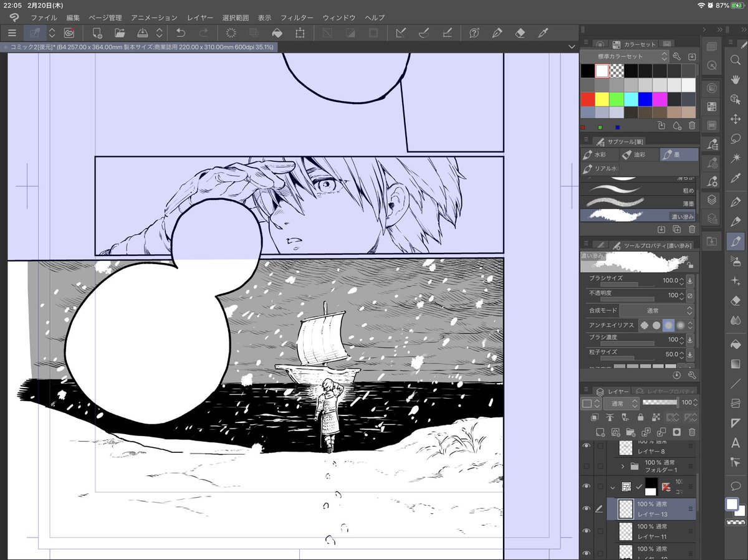The image size is (748, 560).
Task: Pick the yellow color swatch
Action: point(602,99)
